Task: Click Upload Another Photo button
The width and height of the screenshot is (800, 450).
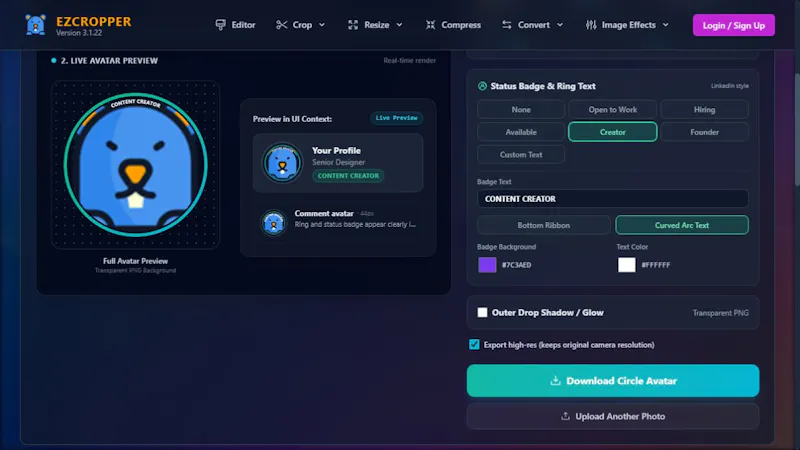Action: click(x=613, y=416)
